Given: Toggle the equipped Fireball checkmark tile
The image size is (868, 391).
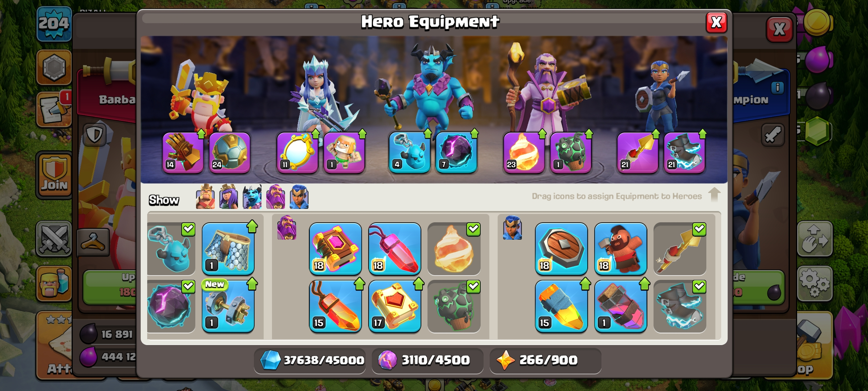Looking at the screenshot, I should click(454, 249).
